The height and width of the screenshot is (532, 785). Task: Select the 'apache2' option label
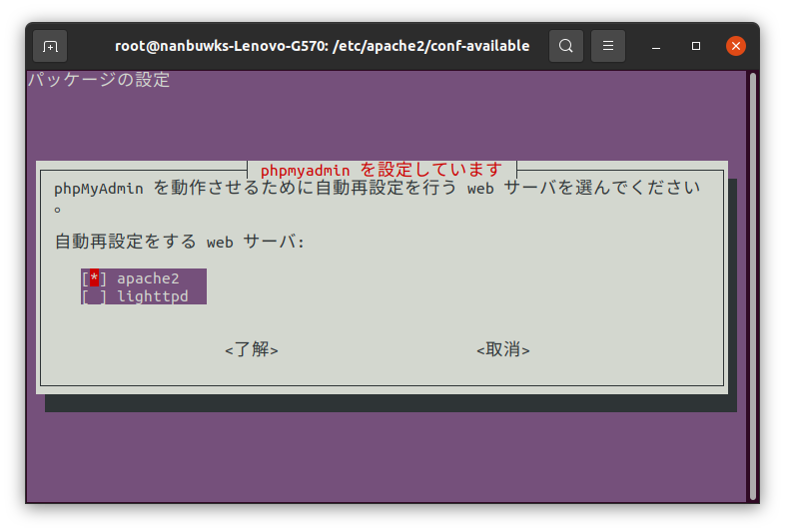[148, 278]
